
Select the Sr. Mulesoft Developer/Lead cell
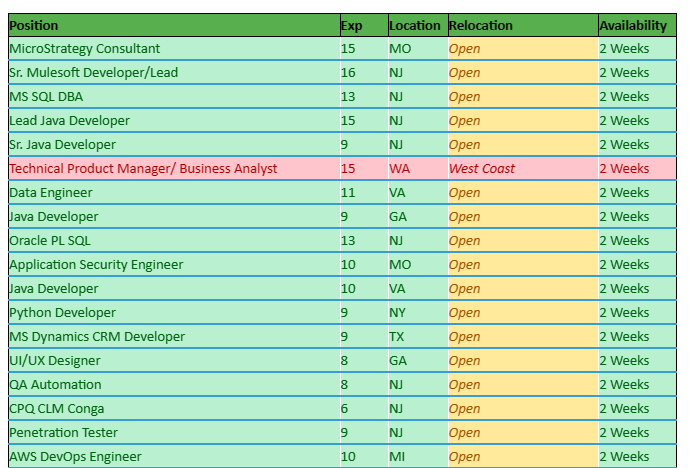click(174, 72)
